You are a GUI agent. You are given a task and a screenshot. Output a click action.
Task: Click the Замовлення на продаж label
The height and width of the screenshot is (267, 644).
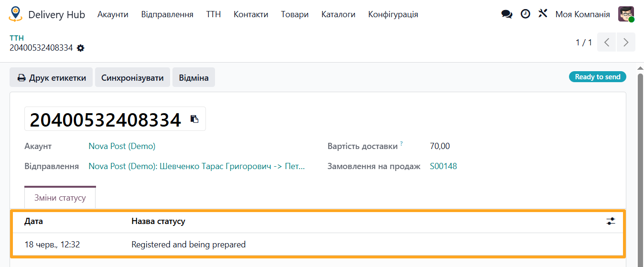click(x=374, y=166)
